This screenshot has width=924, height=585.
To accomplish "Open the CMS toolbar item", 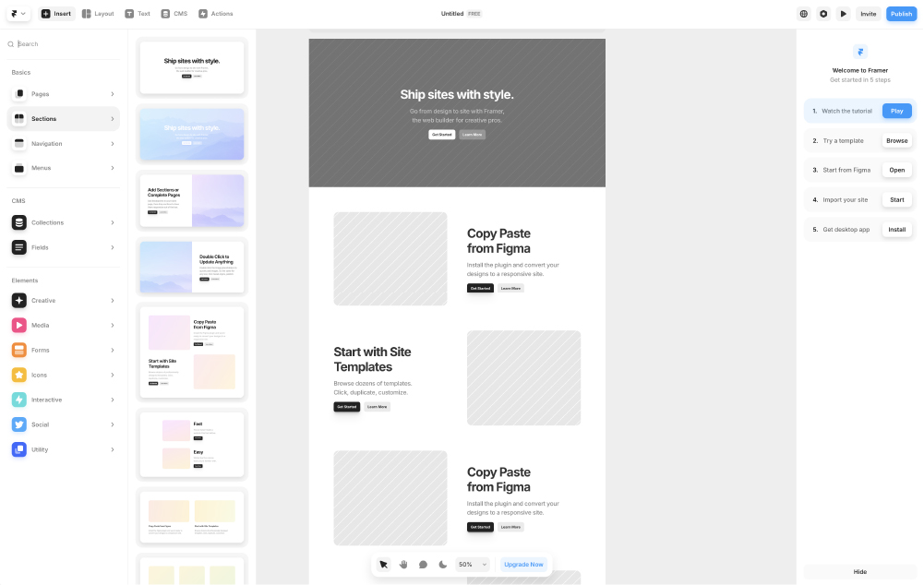I will click(x=174, y=14).
